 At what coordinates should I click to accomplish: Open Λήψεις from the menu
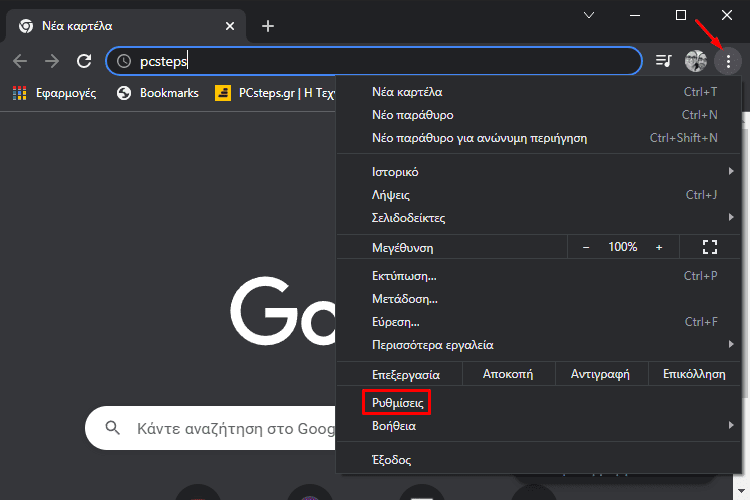[x=539, y=195]
